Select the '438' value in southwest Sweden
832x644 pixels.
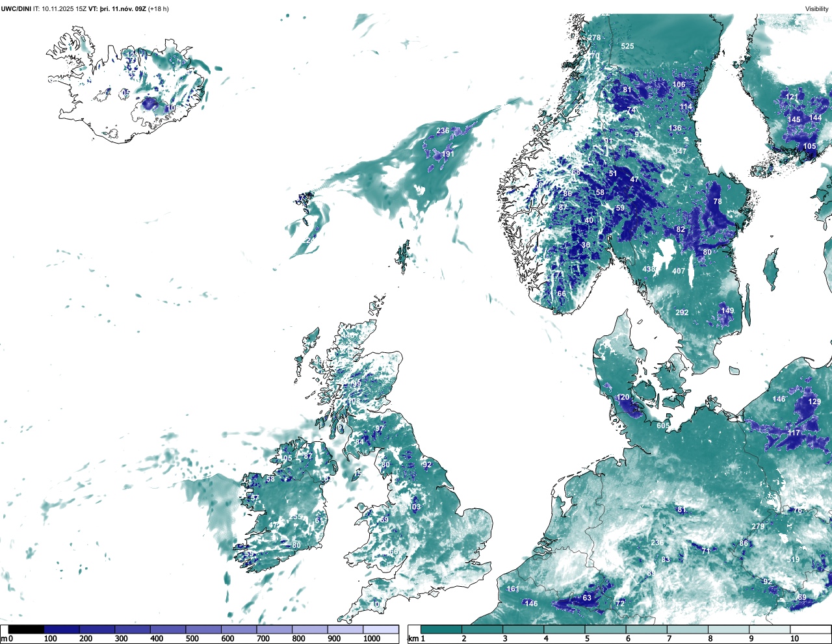click(649, 269)
